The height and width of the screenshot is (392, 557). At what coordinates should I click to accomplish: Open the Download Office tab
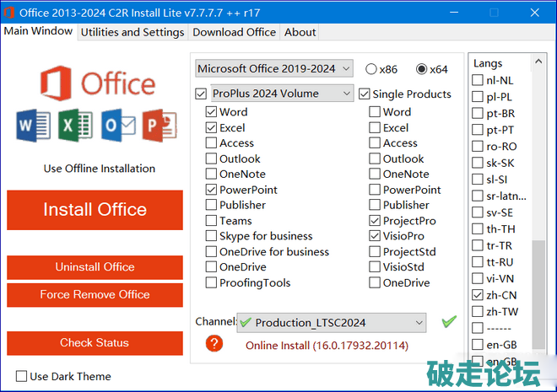pyautogui.click(x=234, y=32)
